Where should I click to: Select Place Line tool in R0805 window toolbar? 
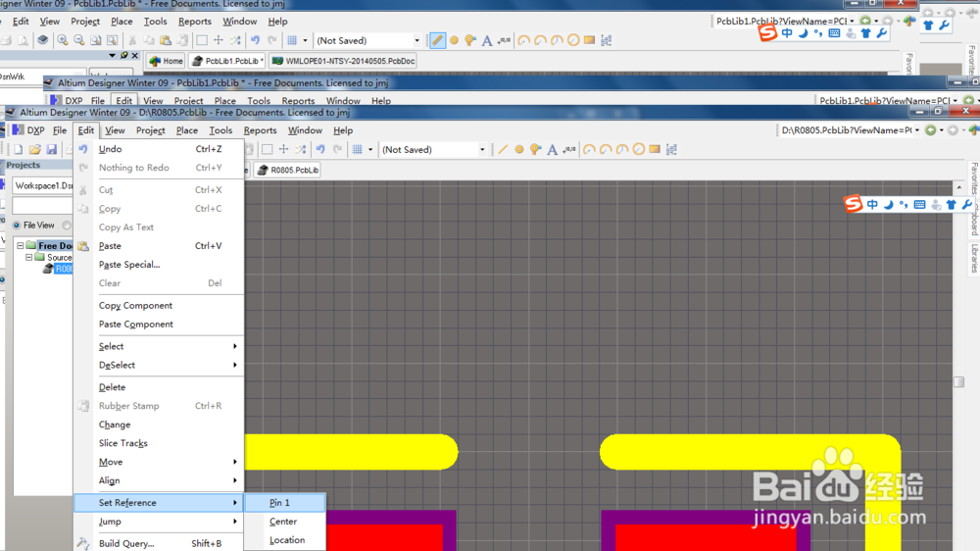503,149
